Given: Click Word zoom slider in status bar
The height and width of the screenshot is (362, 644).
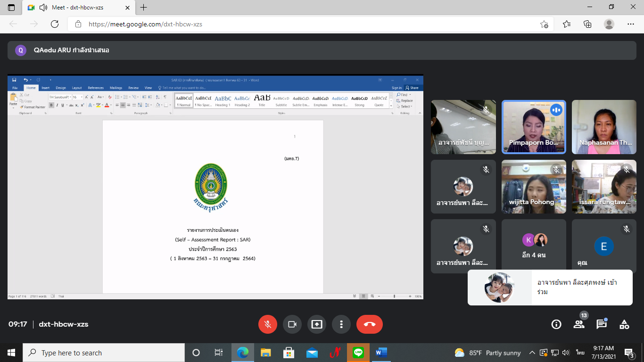Looking at the screenshot, I should pyautogui.click(x=394, y=296).
